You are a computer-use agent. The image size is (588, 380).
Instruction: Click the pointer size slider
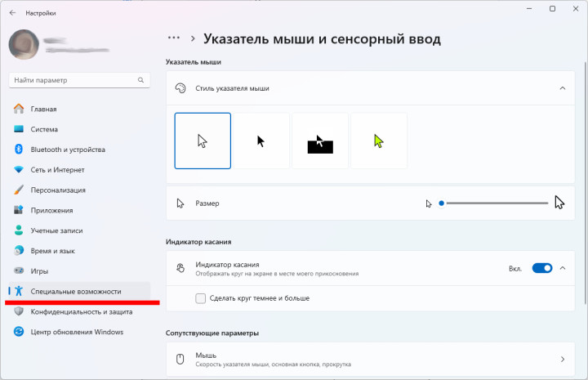[494, 203]
